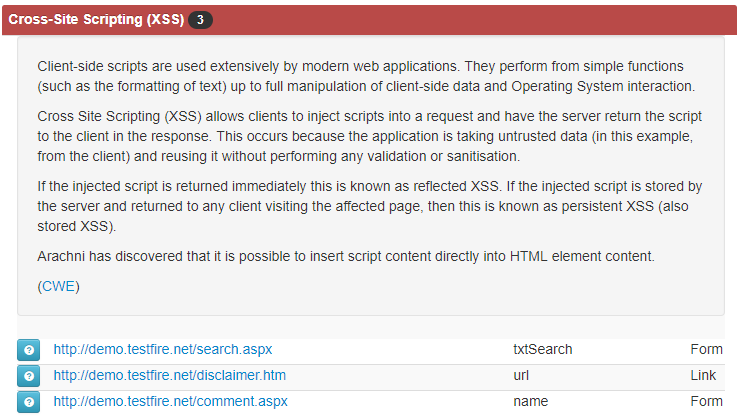Click the 'Cross Site Scripting (XSS) allows' paragraph
This screenshot has width=740, height=417.
click(370, 136)
